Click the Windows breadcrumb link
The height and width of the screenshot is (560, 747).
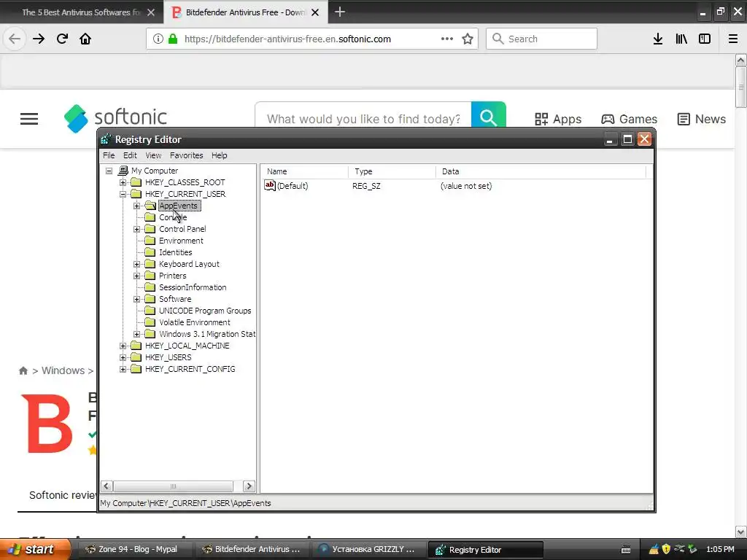click(x=63, y=370)
